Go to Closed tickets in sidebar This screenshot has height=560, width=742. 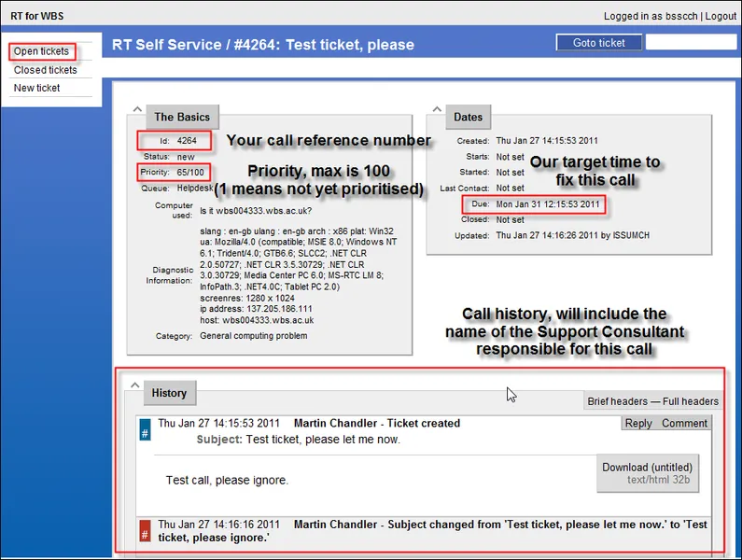coord(45,70)
